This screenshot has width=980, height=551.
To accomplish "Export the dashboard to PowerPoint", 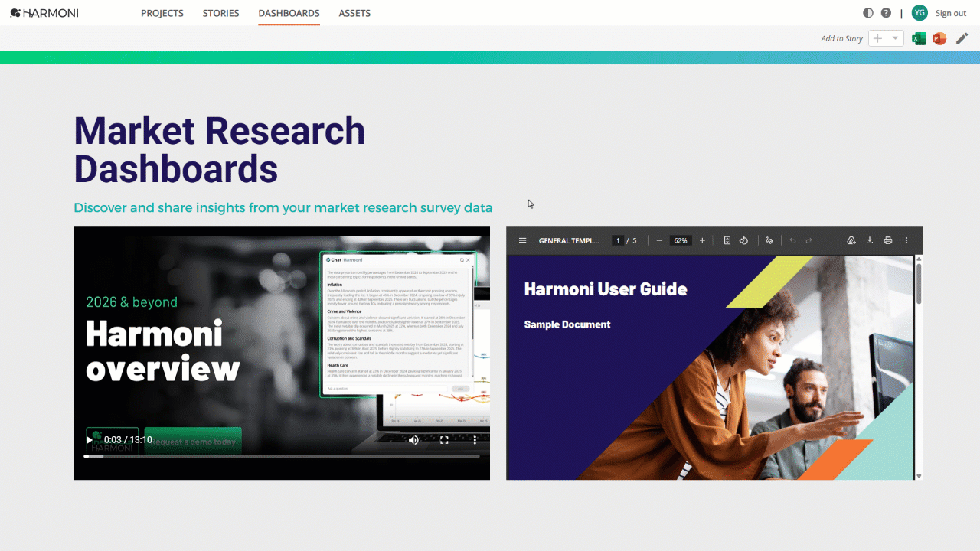I will click(939, 38).
